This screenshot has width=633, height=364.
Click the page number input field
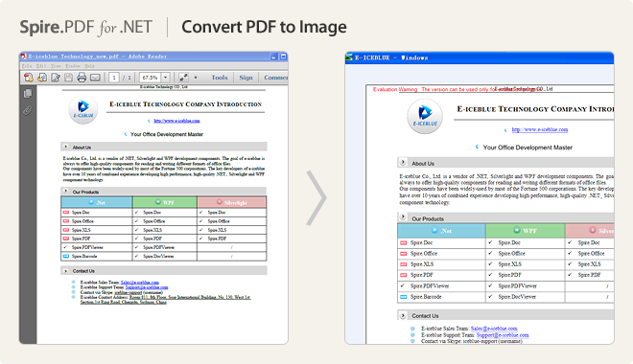tap(114, 78)
